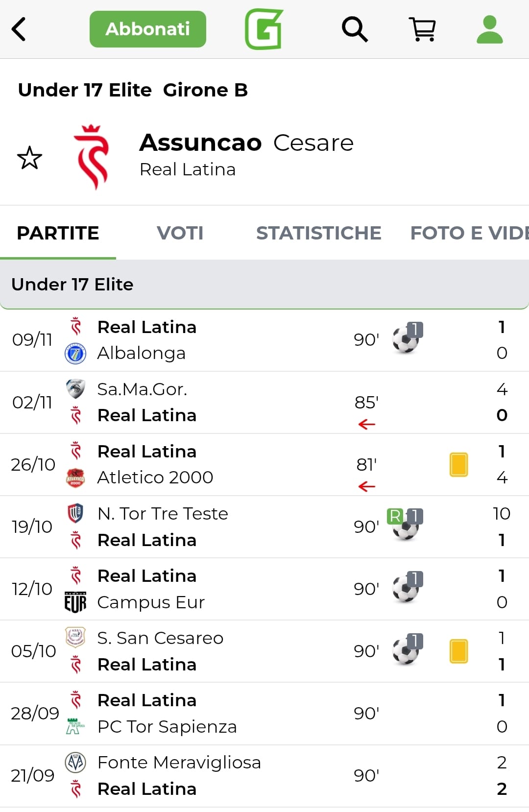Click the Under 17 Elite section header
529x812 pixels.
(x=264, y=285)
